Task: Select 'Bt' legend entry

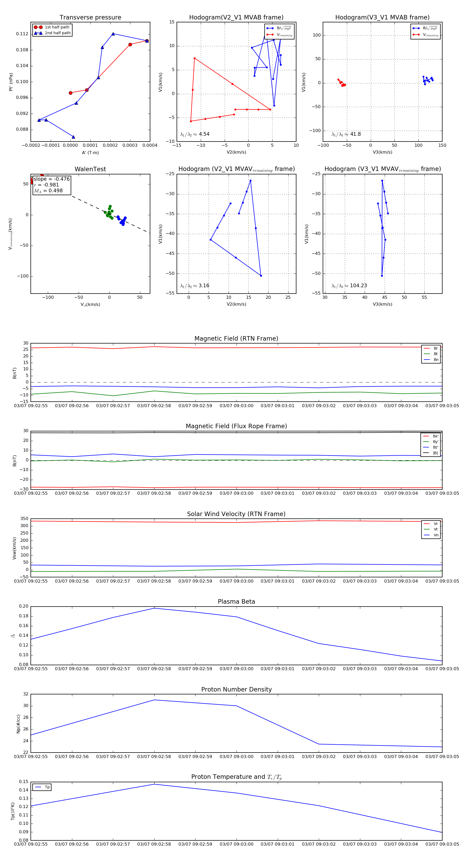Action: pos(431,354)
